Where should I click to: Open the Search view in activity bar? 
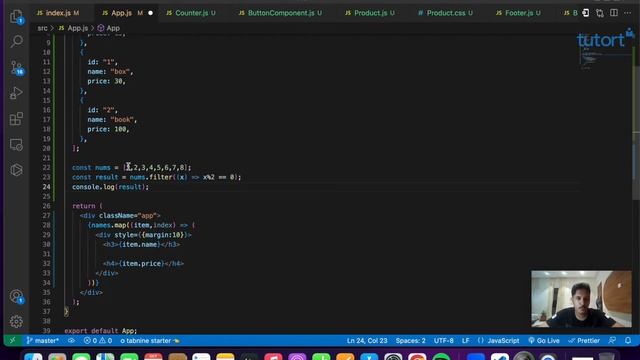pyautogui.click(x=16, y=41)
